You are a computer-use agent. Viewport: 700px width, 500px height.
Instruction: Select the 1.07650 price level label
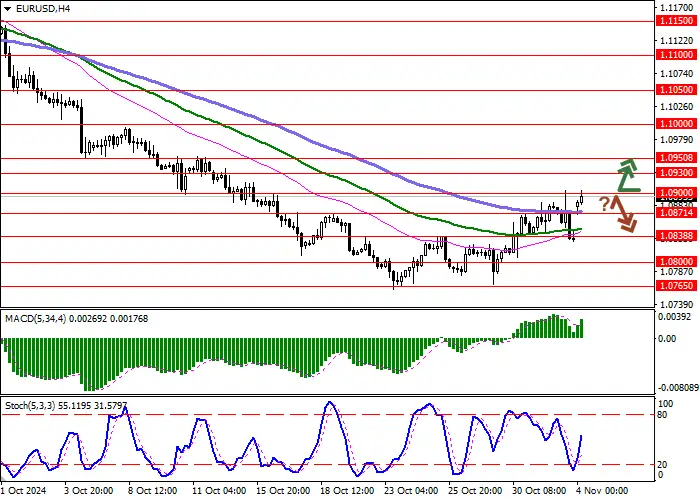point(678,285)
